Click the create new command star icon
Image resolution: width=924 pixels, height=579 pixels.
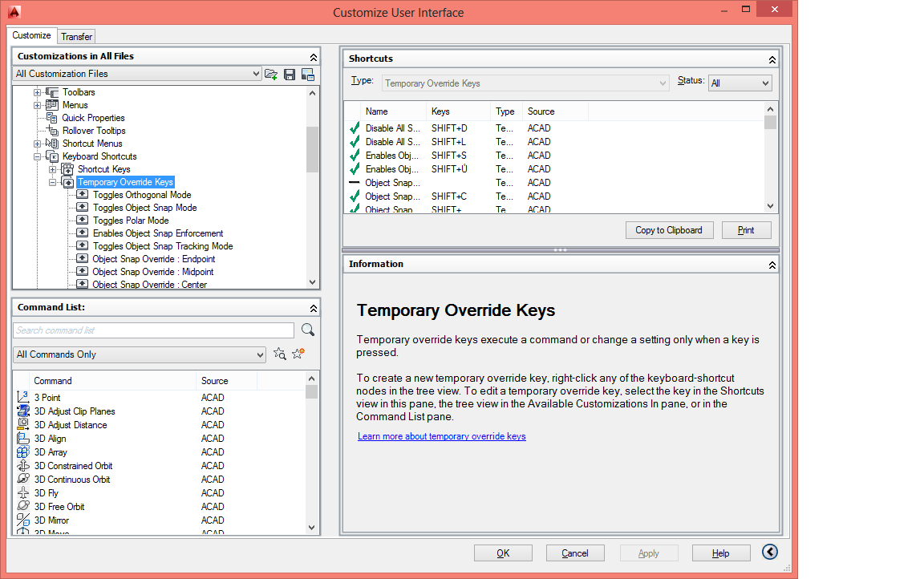pos(298,354)
